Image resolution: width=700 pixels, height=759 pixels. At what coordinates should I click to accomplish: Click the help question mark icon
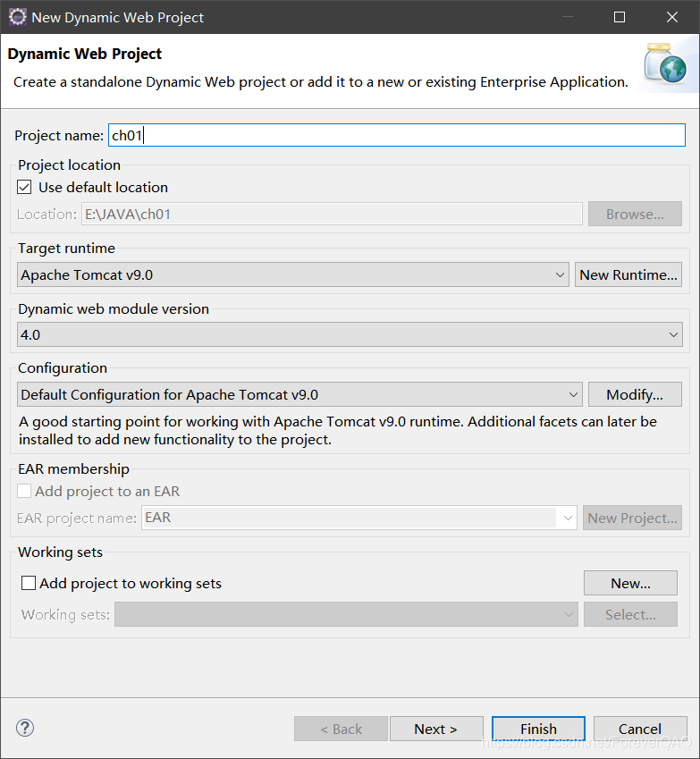[24, 729]
